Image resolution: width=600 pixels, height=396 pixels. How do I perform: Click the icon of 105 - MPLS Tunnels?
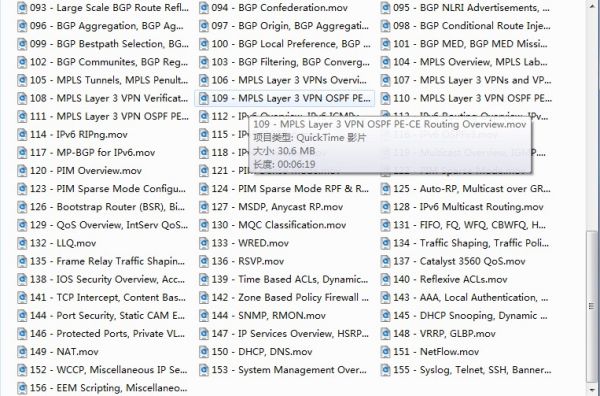tap(22, 80)
